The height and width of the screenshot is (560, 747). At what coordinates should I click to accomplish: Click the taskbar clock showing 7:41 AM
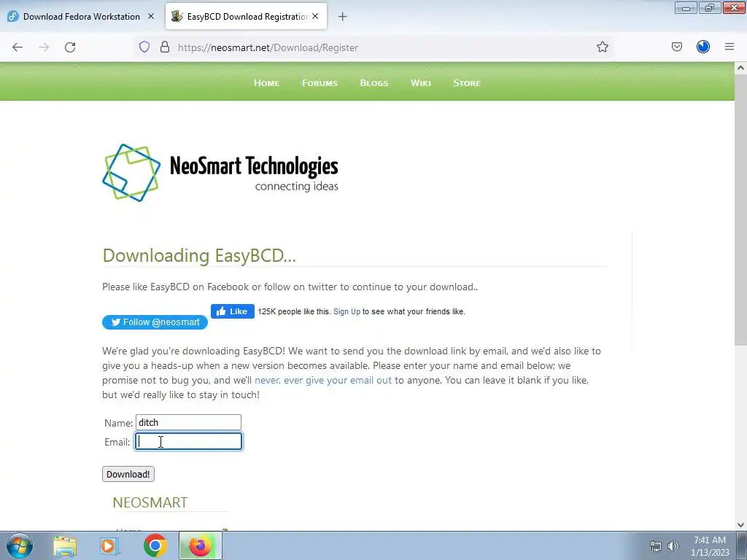point(710,546)
